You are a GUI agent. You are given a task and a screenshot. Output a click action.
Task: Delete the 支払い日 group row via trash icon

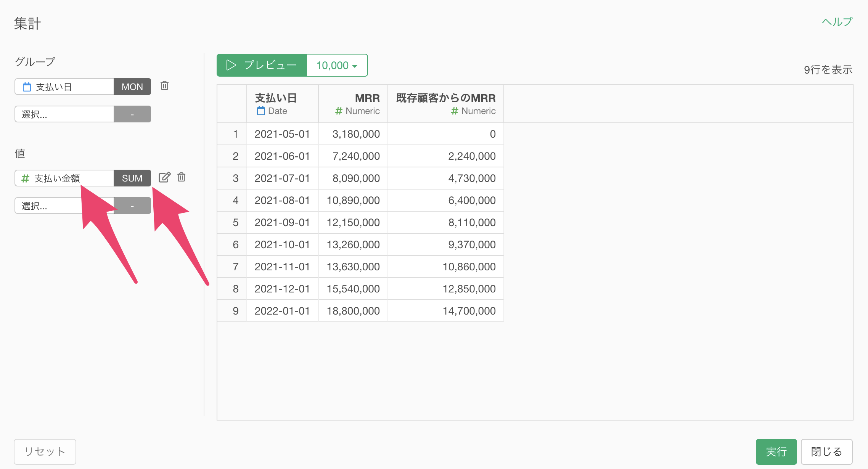tap(164, 86)
